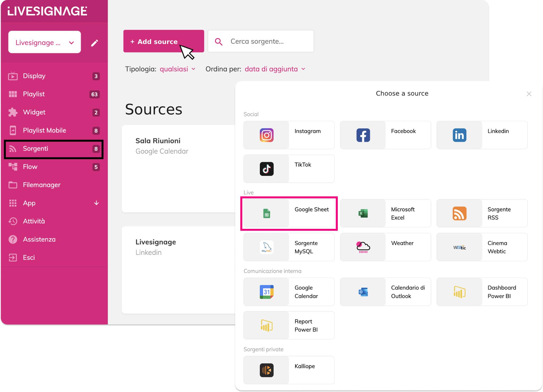Click the Google Sheet icon

[266, 213]
